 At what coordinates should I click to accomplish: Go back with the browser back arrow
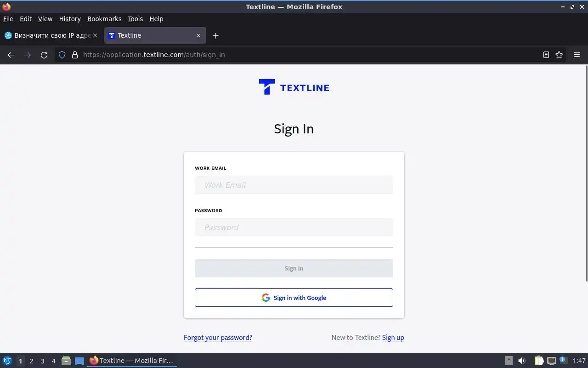(11, 55)
